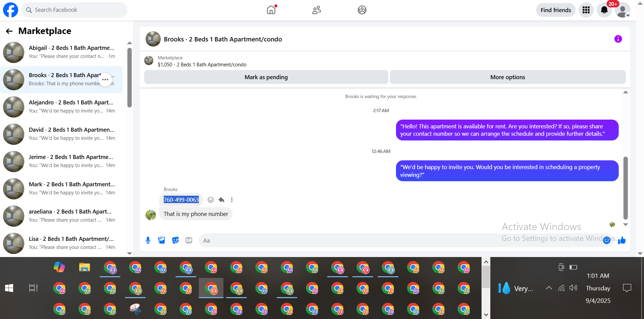Open the Friends tab
The width and height of the screenshot is (644, 319).
point(316,10)
